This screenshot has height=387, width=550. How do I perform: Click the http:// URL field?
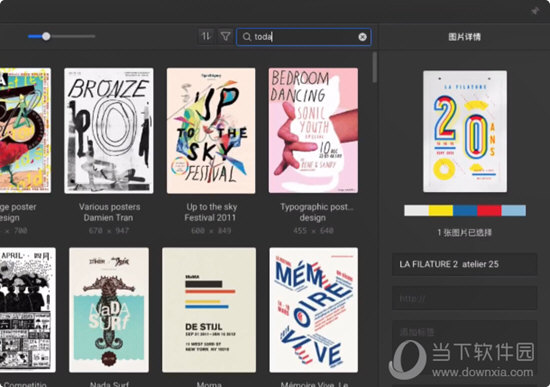tap(464, 298)
